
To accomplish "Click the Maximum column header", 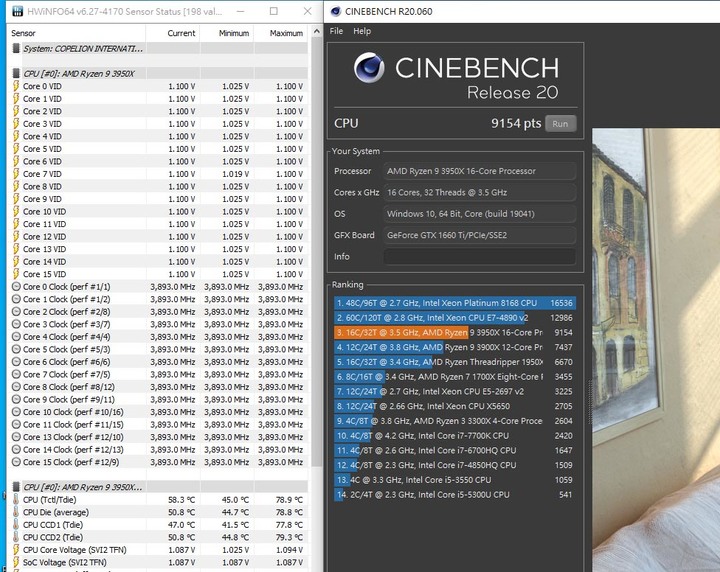I will point(286,33).
